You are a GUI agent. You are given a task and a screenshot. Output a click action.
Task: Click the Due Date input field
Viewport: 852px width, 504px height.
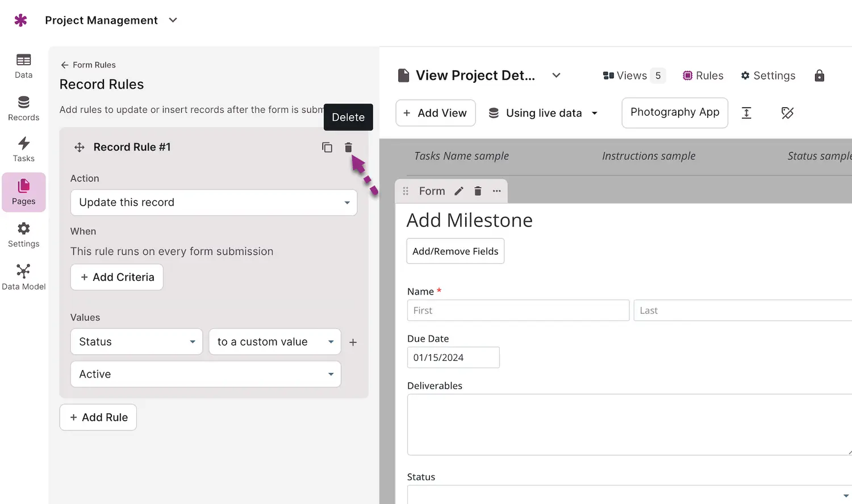coord(453,358)
